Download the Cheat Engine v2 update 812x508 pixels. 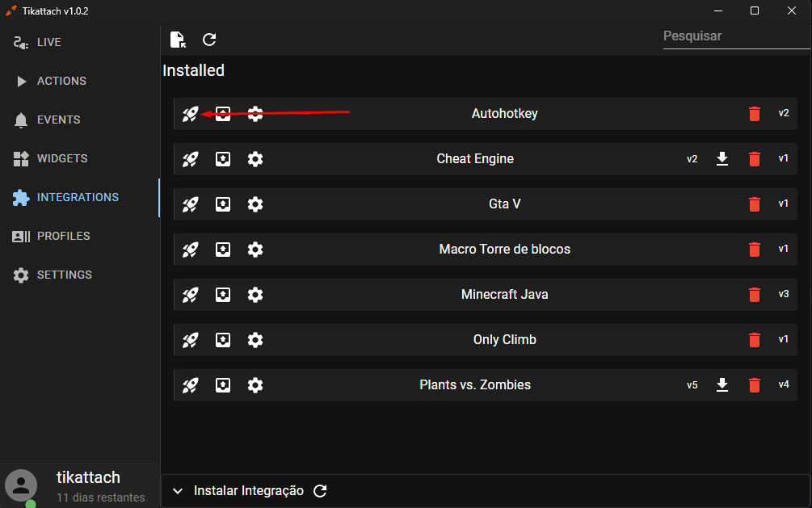(722, 158)
